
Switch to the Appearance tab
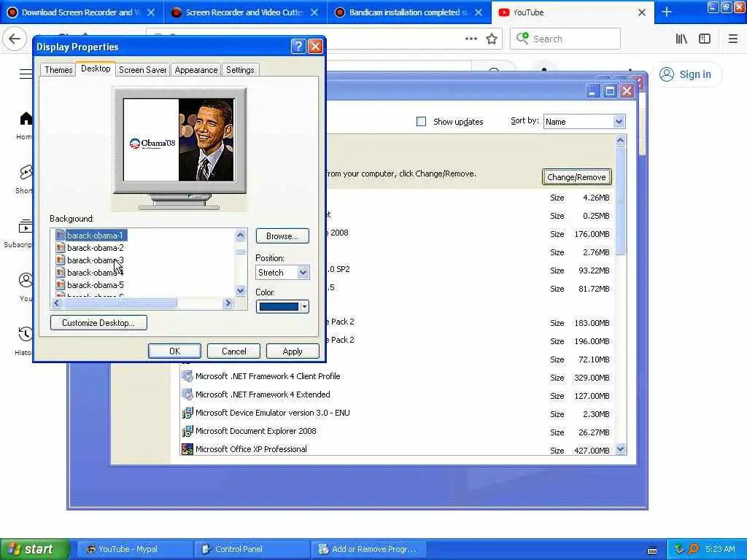point(196,70)
